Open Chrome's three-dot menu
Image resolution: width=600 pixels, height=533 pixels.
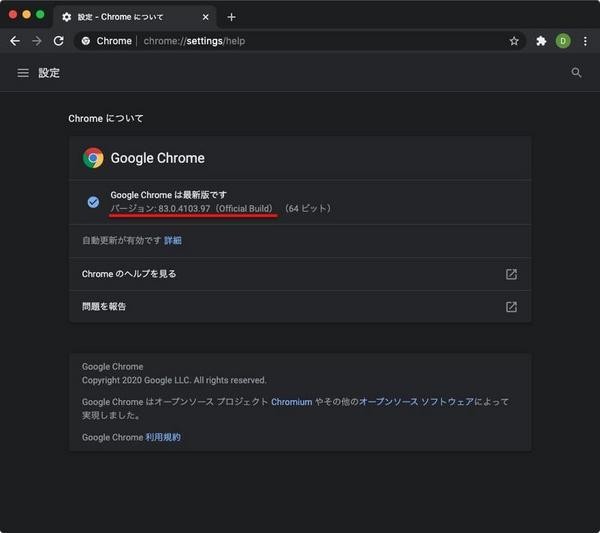click(x=585, y=41)
